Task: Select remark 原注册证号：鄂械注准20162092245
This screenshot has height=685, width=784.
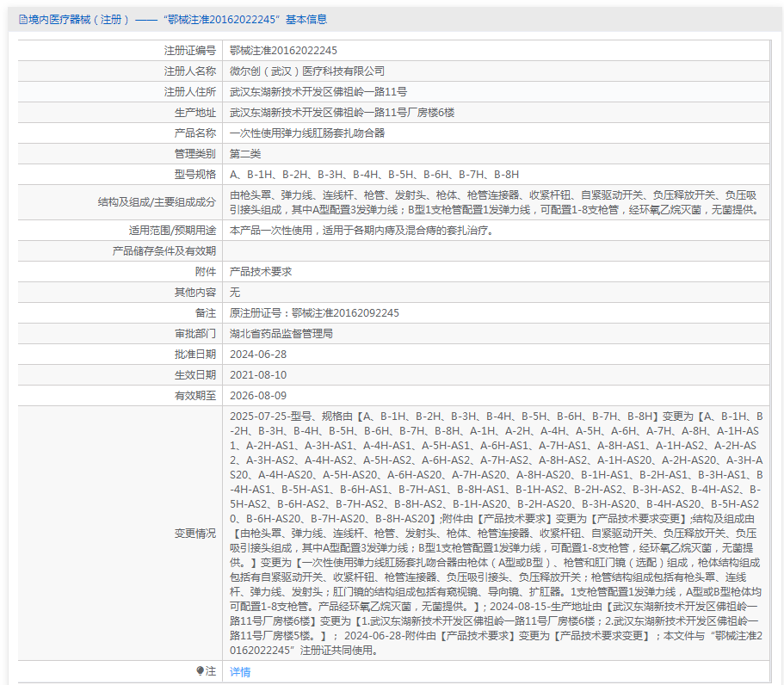Action: [314, 313]
